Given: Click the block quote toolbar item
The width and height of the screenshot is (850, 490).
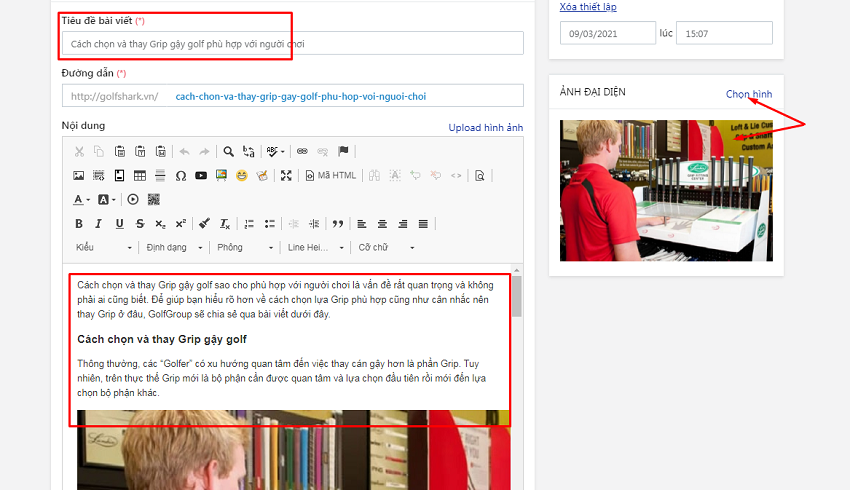Looking at the screenshot, I should (x=338, y=224).
